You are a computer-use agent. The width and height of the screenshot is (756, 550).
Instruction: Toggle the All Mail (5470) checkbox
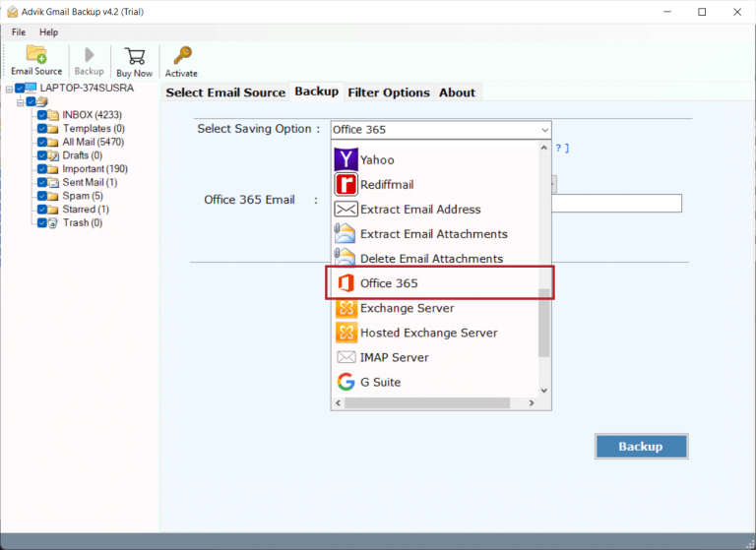pos(42,142)
